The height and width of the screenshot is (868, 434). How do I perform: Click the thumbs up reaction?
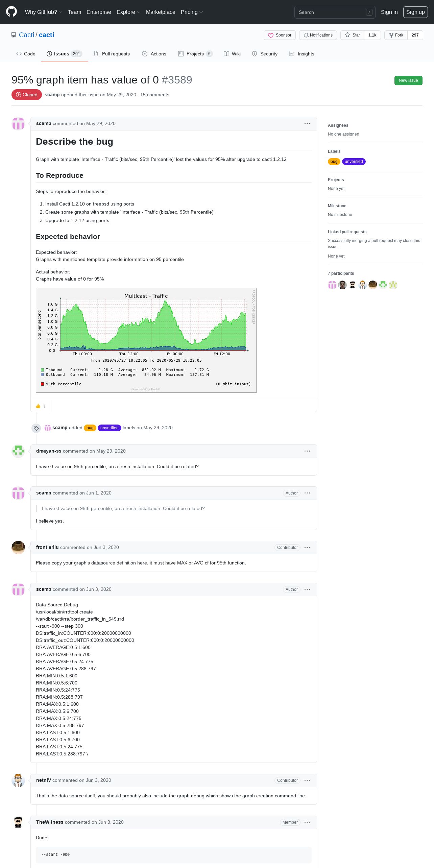(41, 406)
